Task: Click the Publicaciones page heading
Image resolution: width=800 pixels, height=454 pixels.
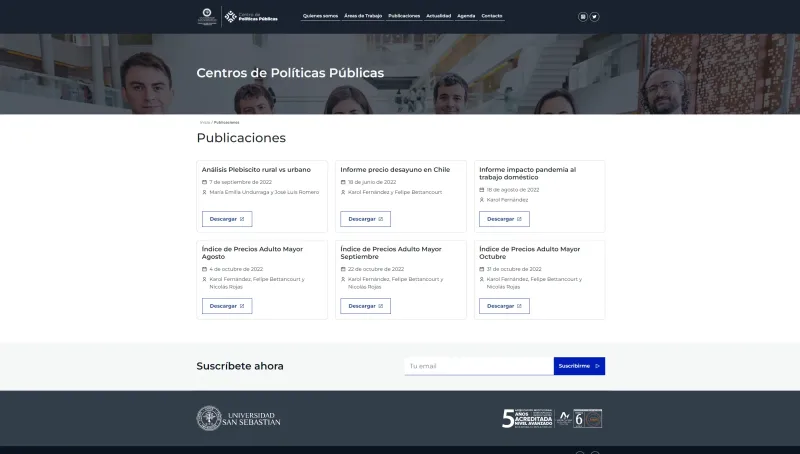Action: click(241, 138)
